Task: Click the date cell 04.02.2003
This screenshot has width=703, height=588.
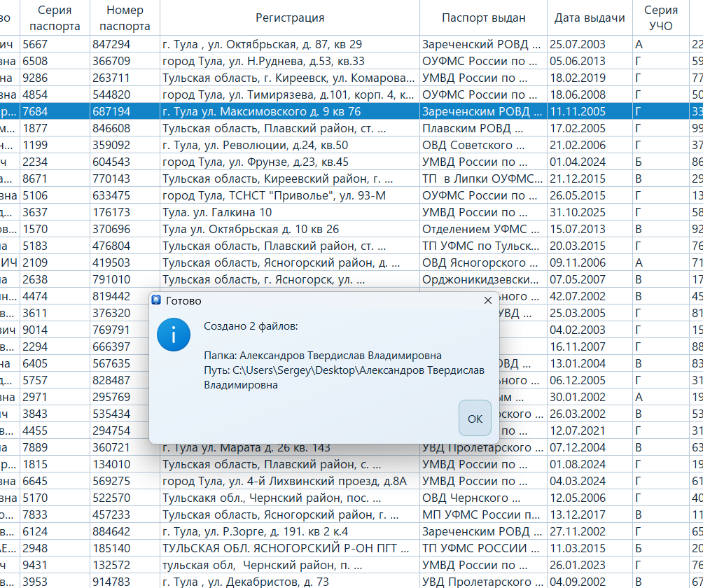Action: [x=590, y=330]
